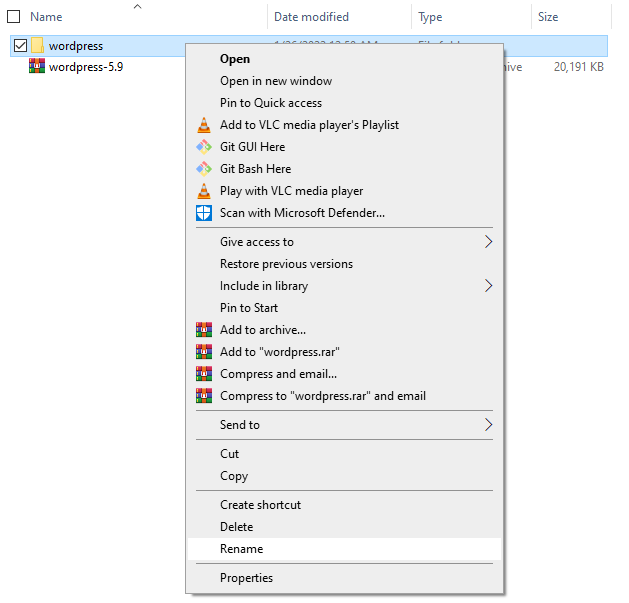The width and height of the screenshot is (629, 603).
Task: Select Delete from the context menu
Action: coord(344,527)
